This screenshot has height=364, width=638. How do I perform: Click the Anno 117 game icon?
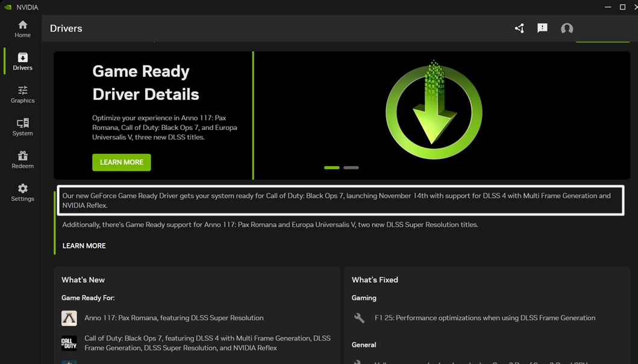pos(69,318)
